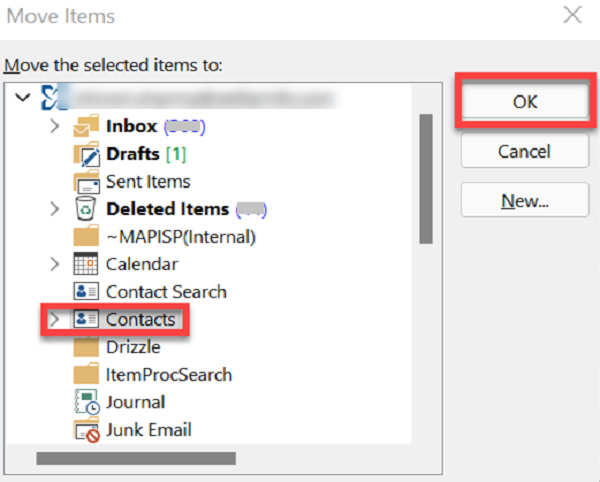Screen dimensions: 600x482
Task: Create a folder with New... button
Action: coord(525,200)
